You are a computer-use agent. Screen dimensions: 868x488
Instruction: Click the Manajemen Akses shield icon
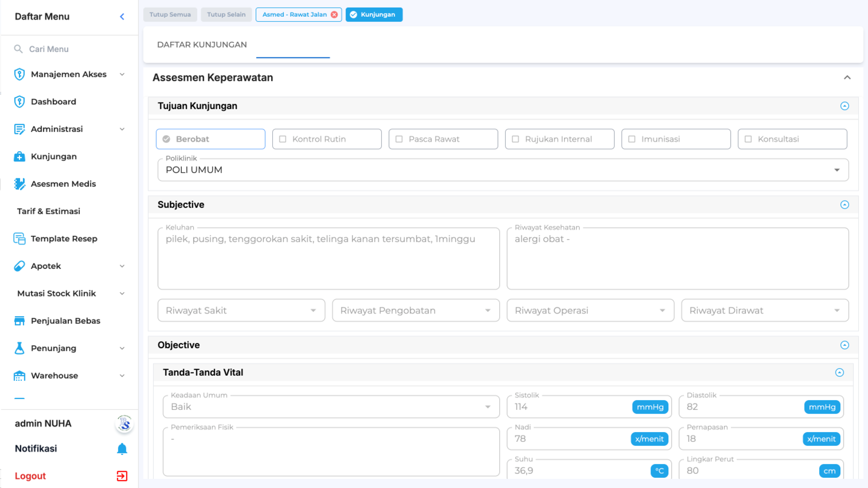coord(20,74)
